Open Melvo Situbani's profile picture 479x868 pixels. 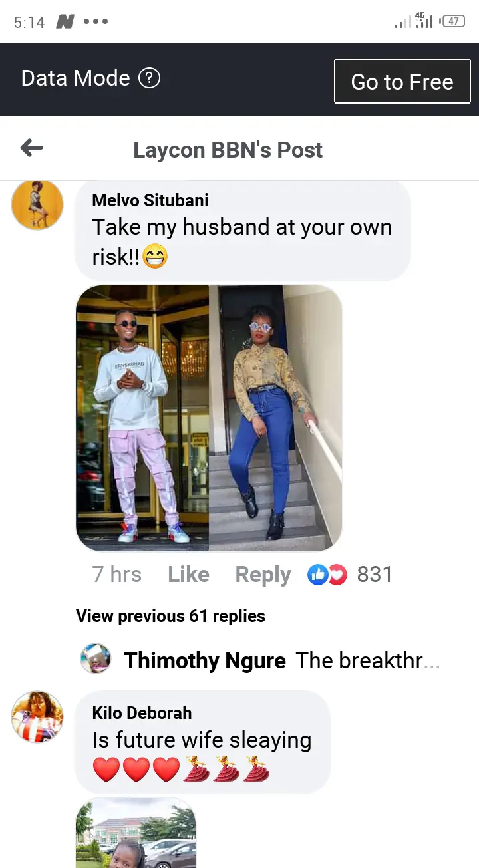(x=37, y=204)
